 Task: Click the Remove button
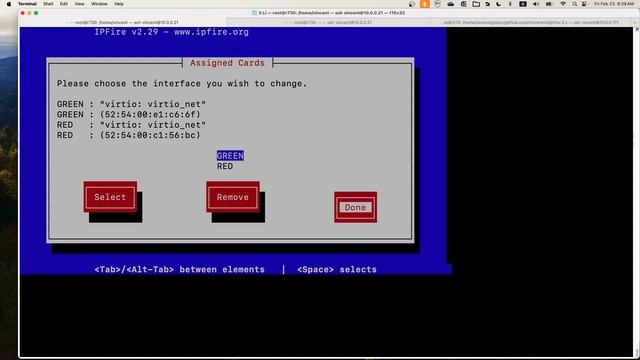(233, 197)
